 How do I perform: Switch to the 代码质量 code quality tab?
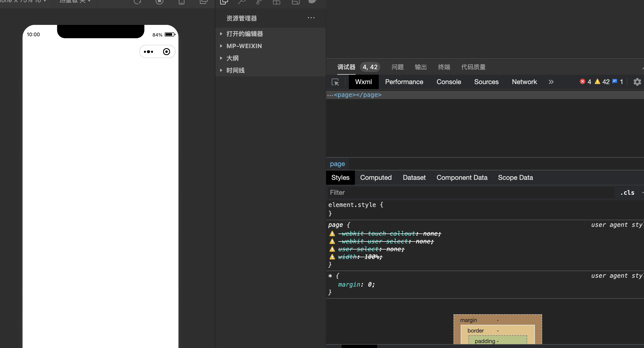(x=473, y=67)
